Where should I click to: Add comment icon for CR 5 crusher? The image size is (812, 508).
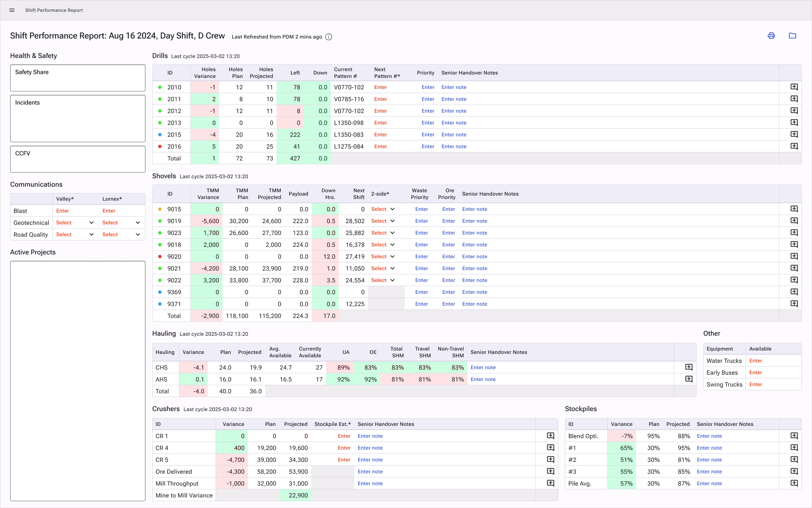tap(551, 460)
